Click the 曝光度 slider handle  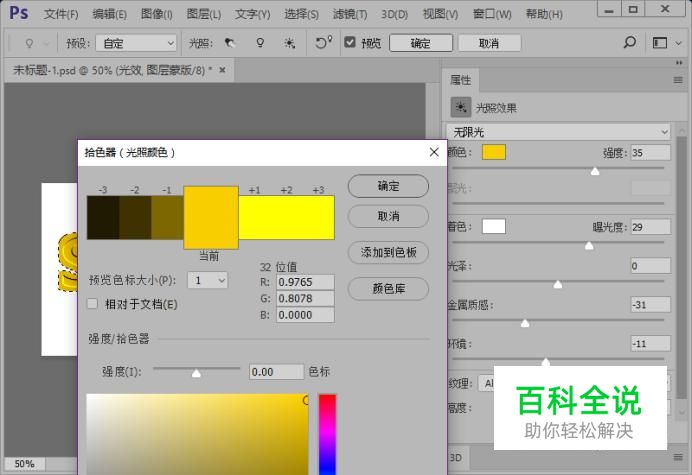tap(589, 245)
